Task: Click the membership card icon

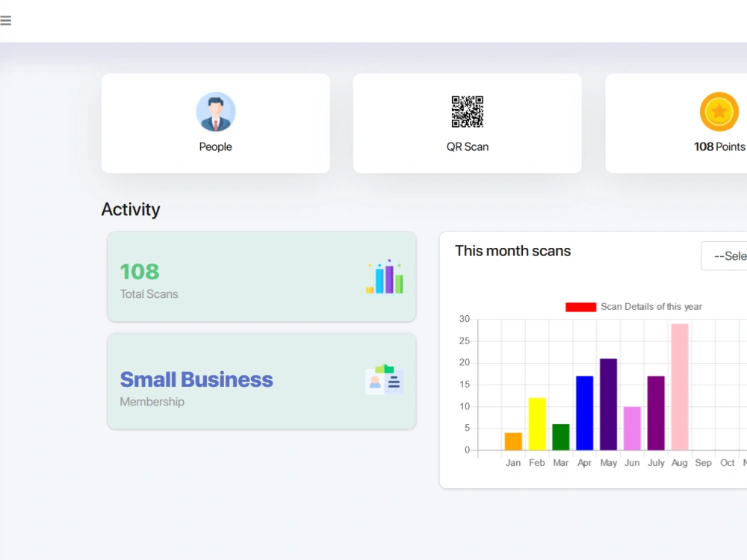Action: [x=384, y=381]
